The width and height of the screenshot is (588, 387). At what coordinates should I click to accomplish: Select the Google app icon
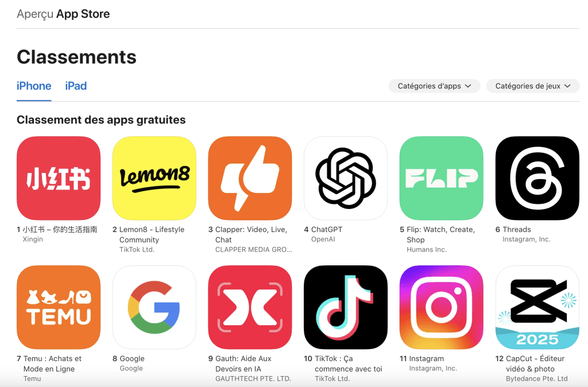[154, 308]
